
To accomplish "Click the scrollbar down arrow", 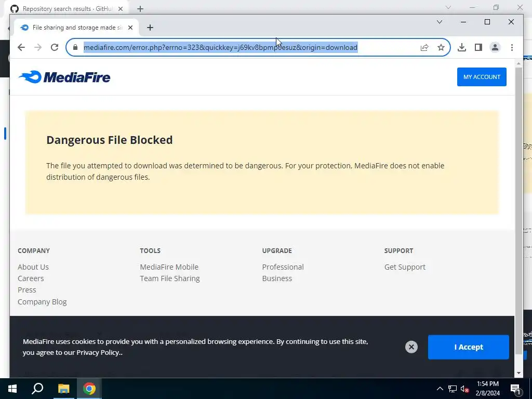I will tap(518, 373).
